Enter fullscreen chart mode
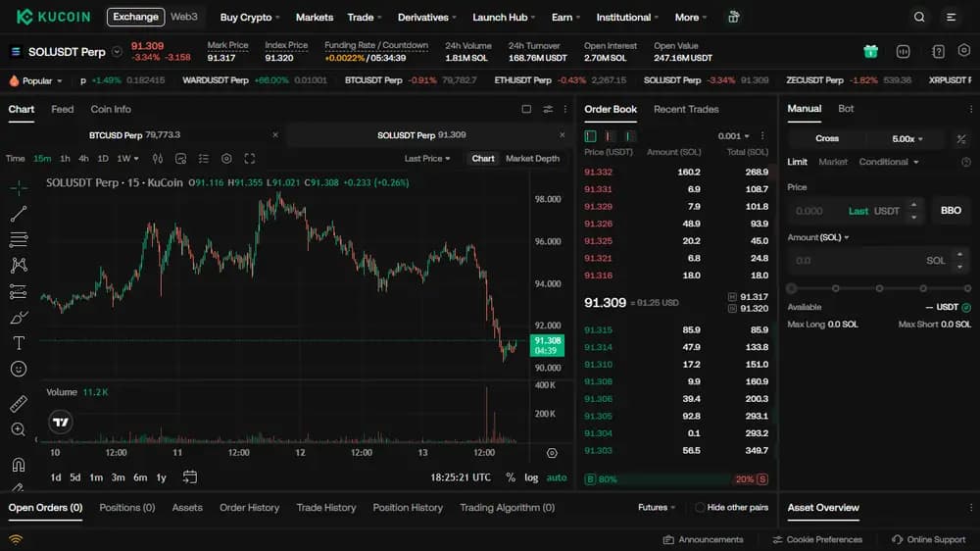The width and height of the screenshot is (980, 551). pyautogui.click(x=249, y=159)
